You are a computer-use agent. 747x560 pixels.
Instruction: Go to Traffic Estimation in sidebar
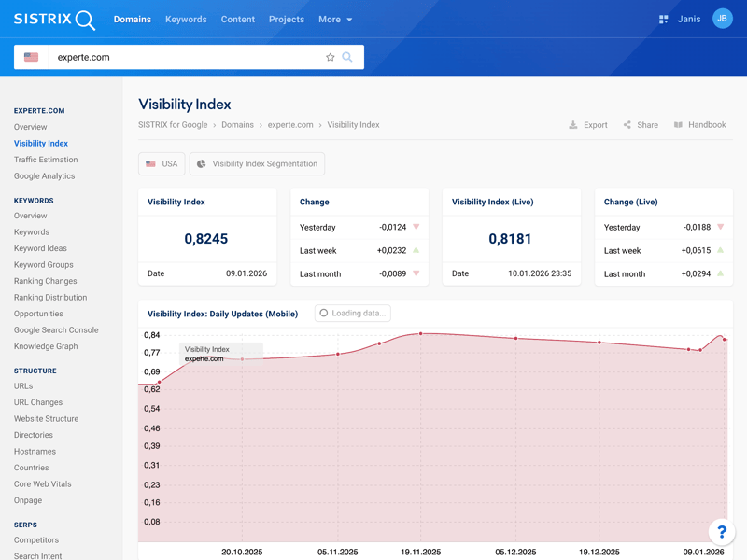pos(46,160)
